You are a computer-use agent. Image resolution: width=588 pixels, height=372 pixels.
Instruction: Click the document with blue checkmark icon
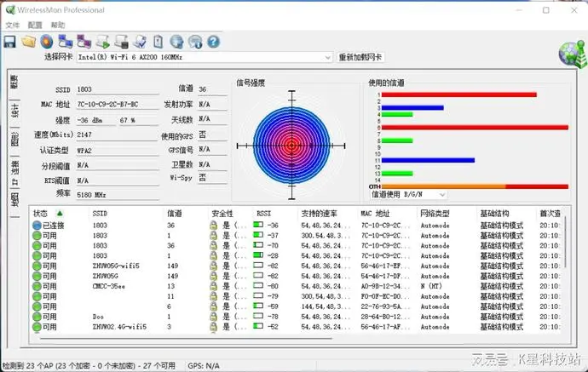coord(140,42)
